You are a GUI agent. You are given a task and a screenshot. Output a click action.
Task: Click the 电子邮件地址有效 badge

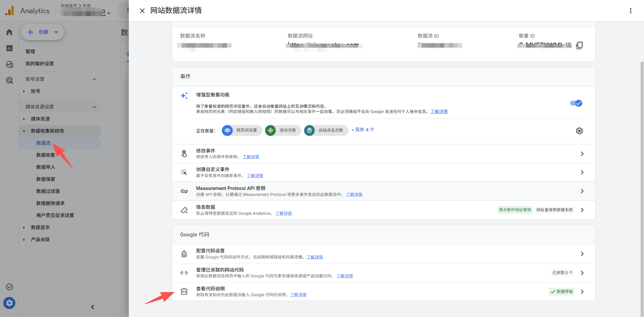coord(515,210)
